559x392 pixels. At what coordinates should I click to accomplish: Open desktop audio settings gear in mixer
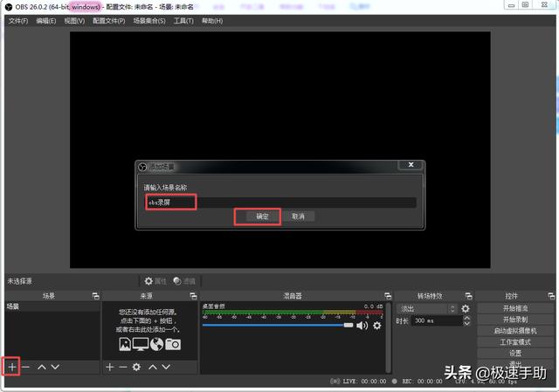click(x=377, y=326)
